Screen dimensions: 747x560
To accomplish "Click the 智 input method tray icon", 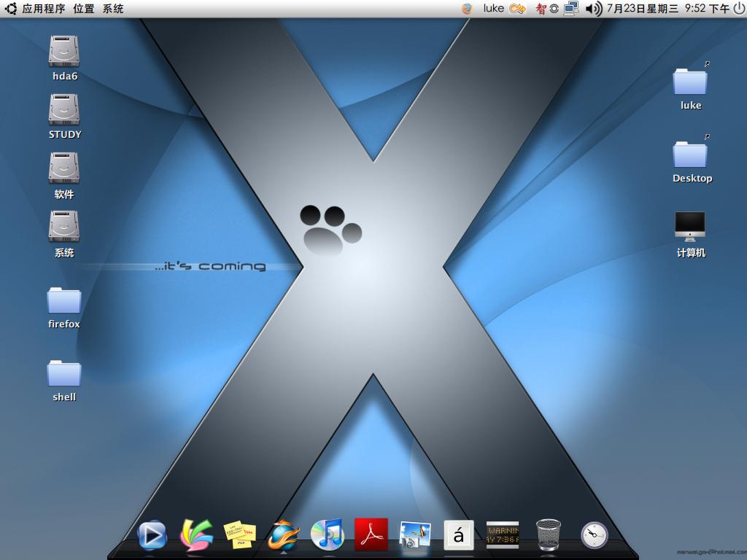I will coord(541,9).
